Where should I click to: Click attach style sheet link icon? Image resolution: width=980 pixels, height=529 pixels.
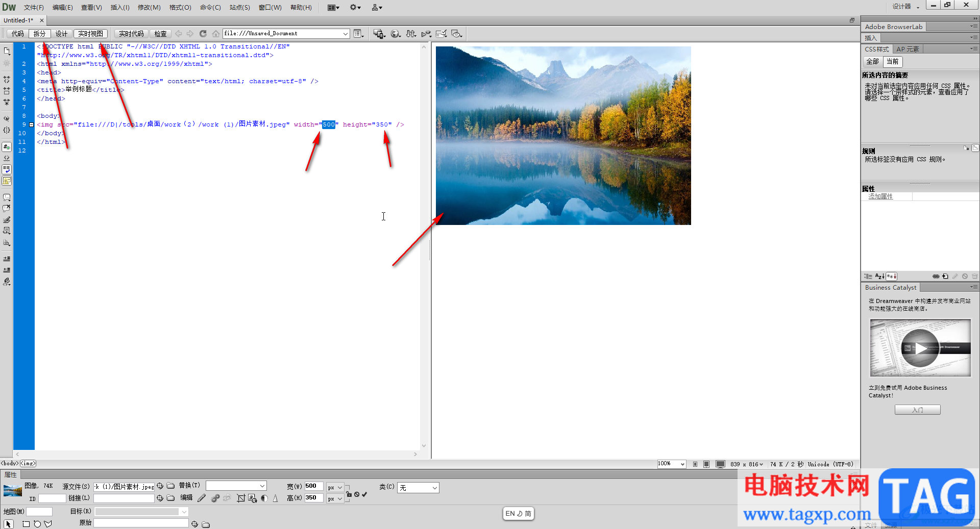tap(936, 276)
